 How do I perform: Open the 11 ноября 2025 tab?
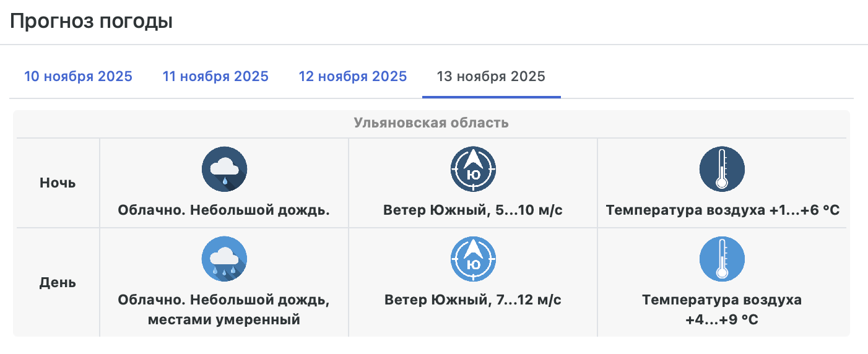tap(215, 77)
